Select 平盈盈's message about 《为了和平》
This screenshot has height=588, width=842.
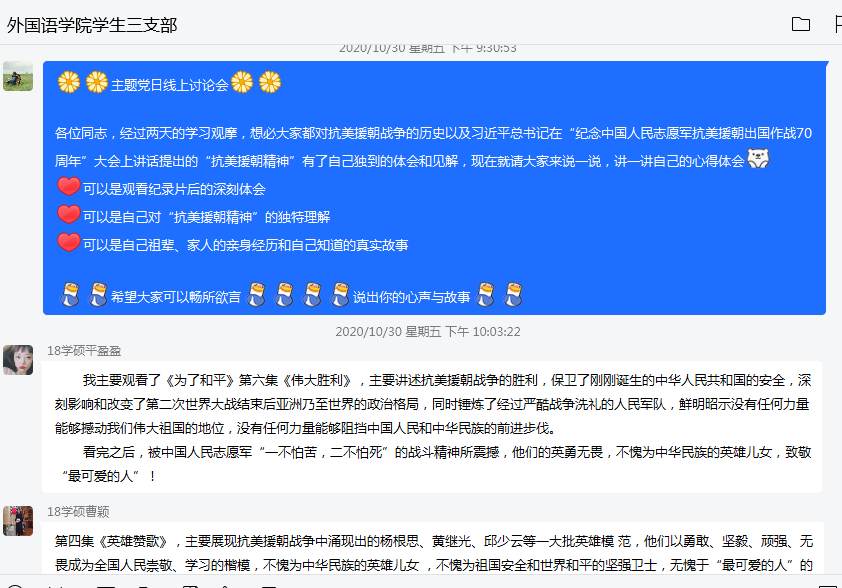pos(432,427)
